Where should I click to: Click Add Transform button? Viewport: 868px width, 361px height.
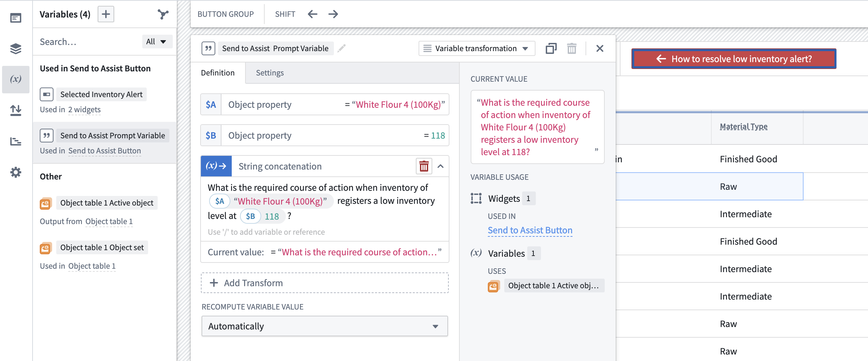325,283
